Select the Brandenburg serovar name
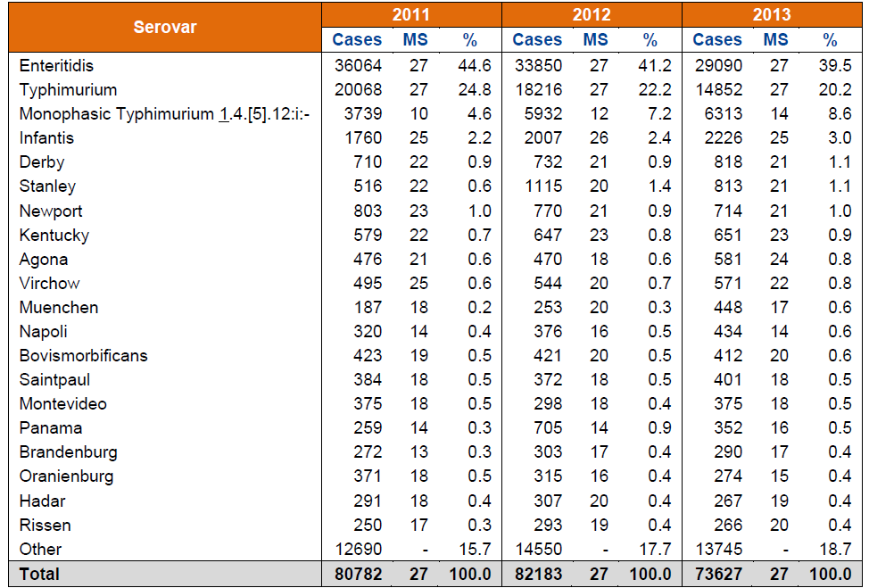 point(68,452)
